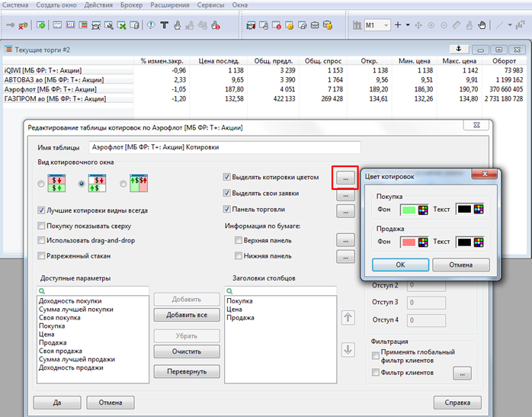Click the hand order entry icon
This screenshot has height=417, width=532.
click(177, 25)
